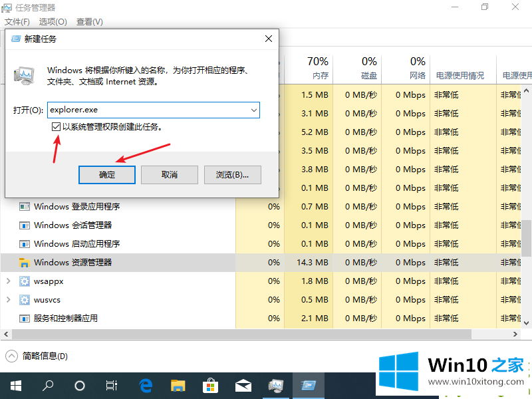Click 取消 in the new task dialog
532x399 pixels.
pyautogui.click(x=170, y=175)
